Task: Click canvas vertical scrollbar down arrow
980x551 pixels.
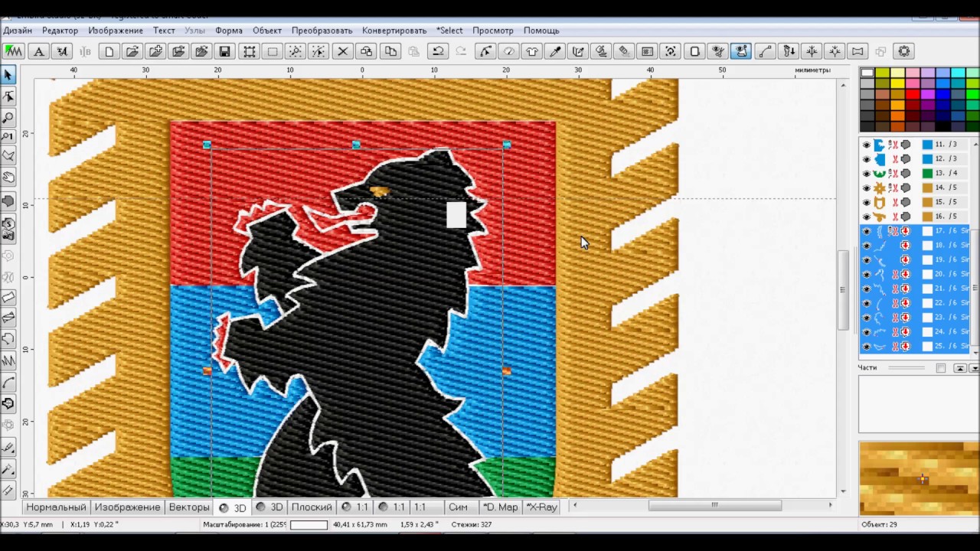Action: (844, 491)
